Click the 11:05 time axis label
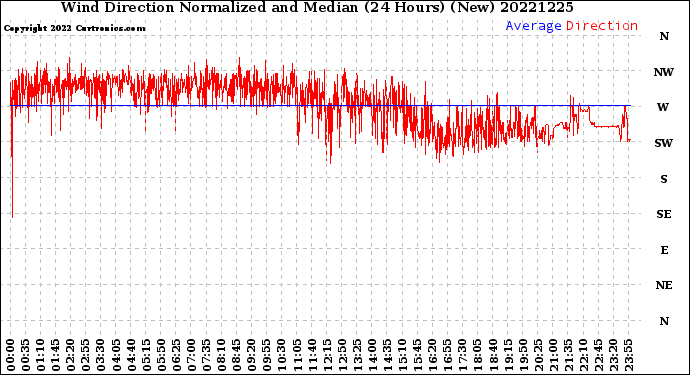 tap(296, 356)
